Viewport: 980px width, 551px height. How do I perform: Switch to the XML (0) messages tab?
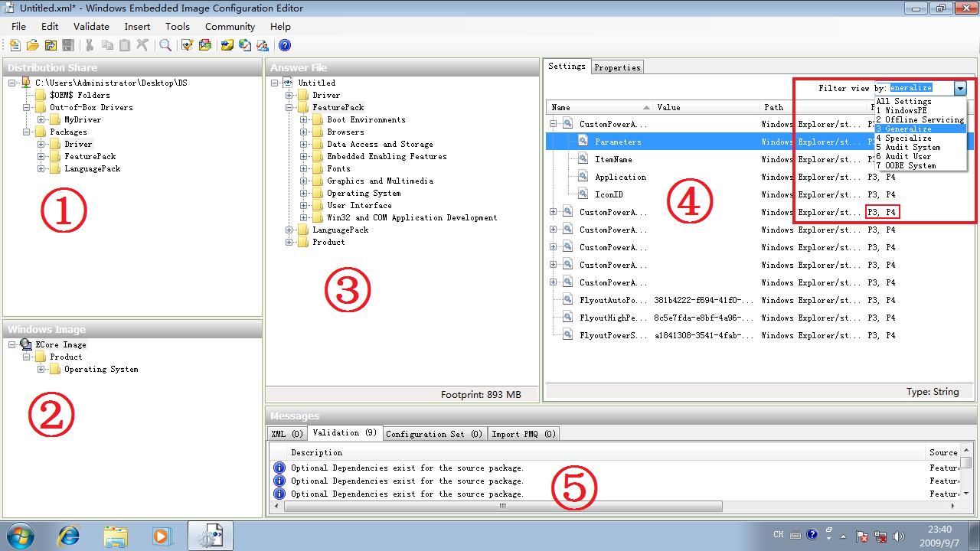(x=287, y=434)
